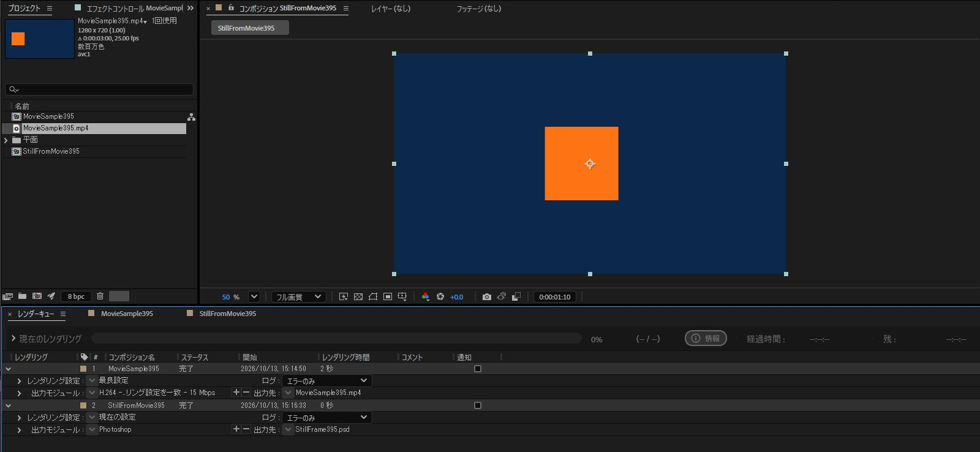Remove the Photoshop output module with minus
Image resolution: width=980 pixels, height=452 pixels.
(x=246, y=429)
